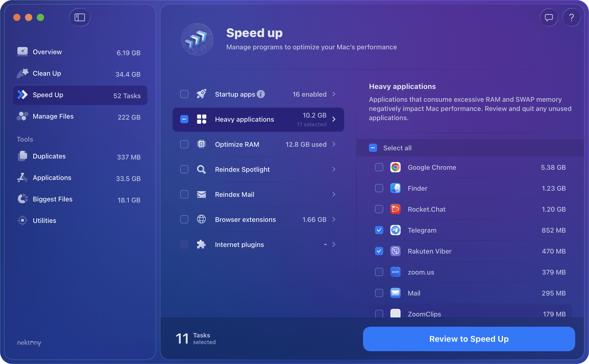Open Manage Files from the sidebar
The width and height of the screenshot is (589, 364).
pyautogui.click(x=53, y=116)
